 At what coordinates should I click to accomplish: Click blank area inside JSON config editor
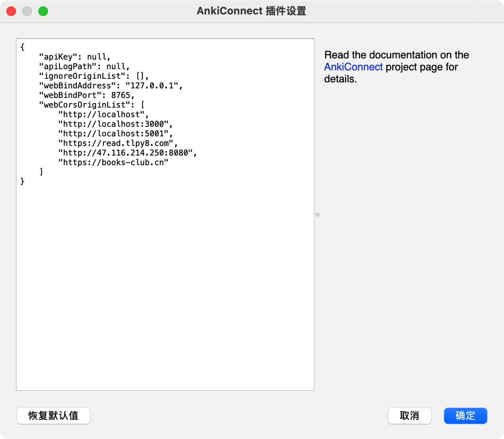point(165,288)
